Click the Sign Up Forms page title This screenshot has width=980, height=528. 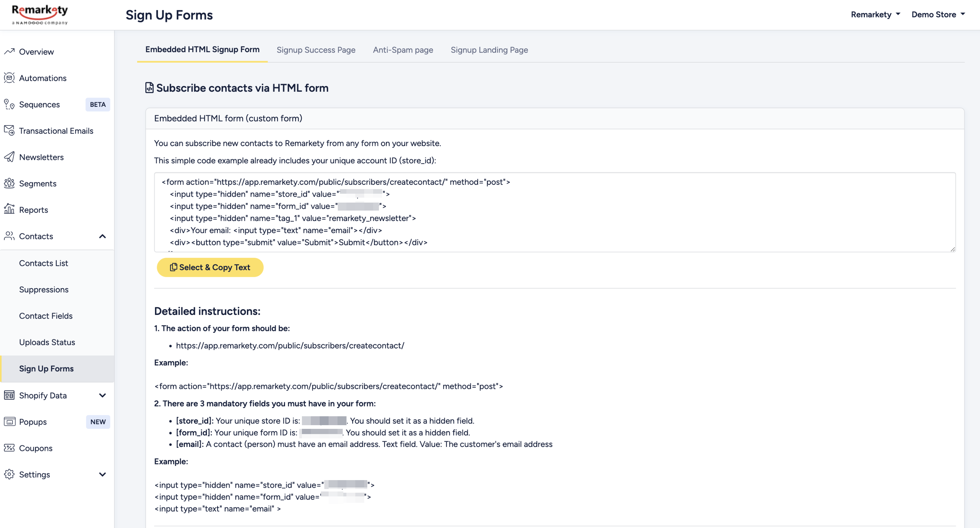point(169,15)
